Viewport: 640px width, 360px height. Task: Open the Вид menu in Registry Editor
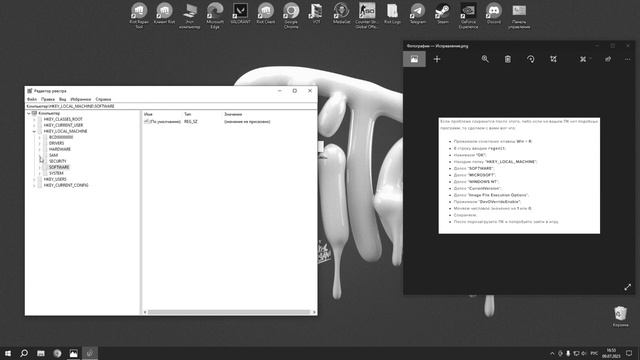(62, 99)
